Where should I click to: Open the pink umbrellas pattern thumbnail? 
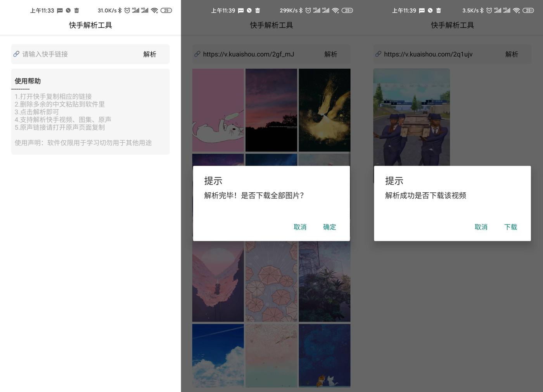point(271,281)
